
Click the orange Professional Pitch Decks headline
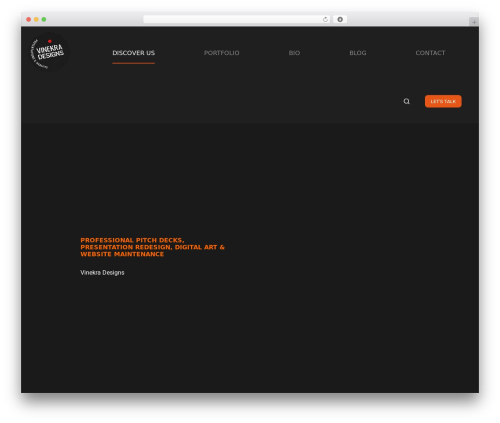point(152,247)
